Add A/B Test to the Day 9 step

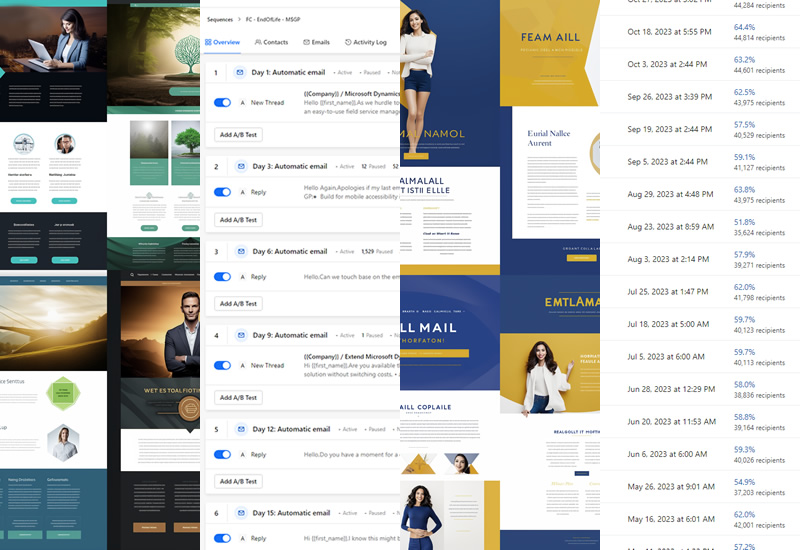tap(238, 397)
